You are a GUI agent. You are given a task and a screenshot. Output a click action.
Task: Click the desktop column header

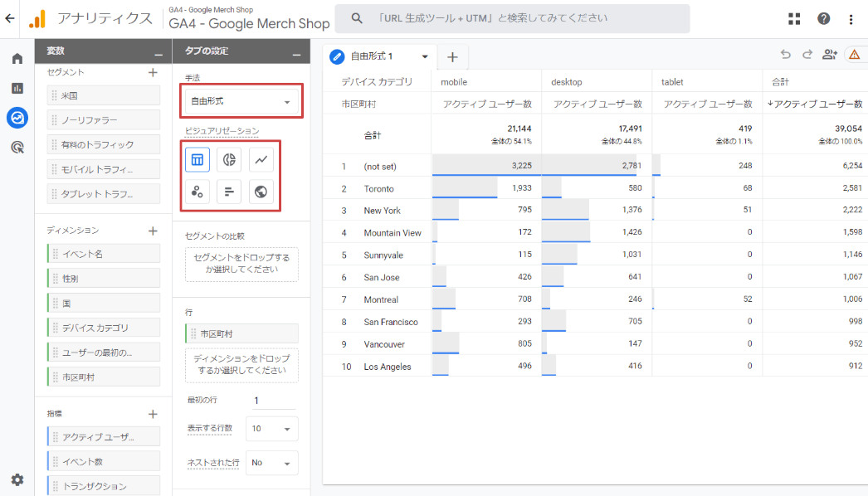(x=566, y=82)
